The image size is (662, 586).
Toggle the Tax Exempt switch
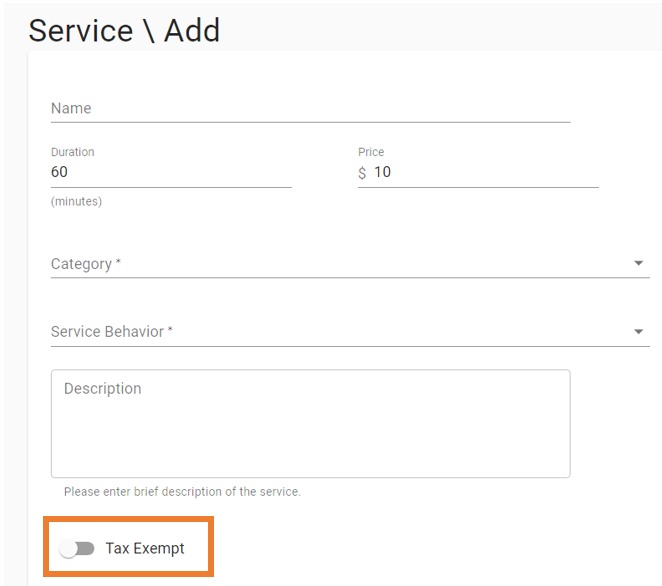pyautogui.click(x=77, y=548)
